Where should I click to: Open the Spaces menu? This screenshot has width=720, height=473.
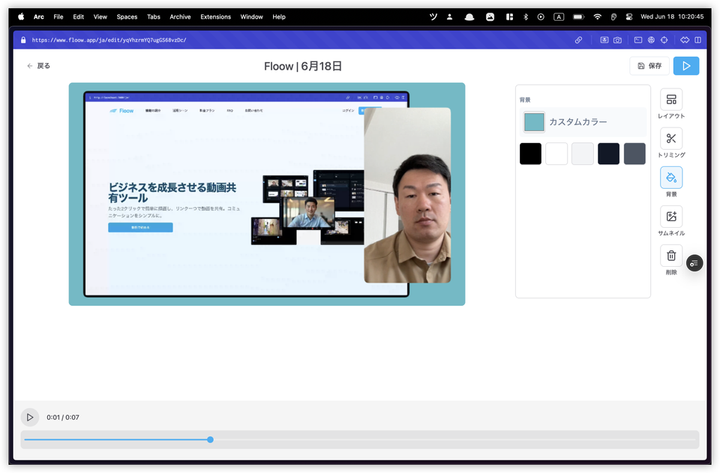127,17
